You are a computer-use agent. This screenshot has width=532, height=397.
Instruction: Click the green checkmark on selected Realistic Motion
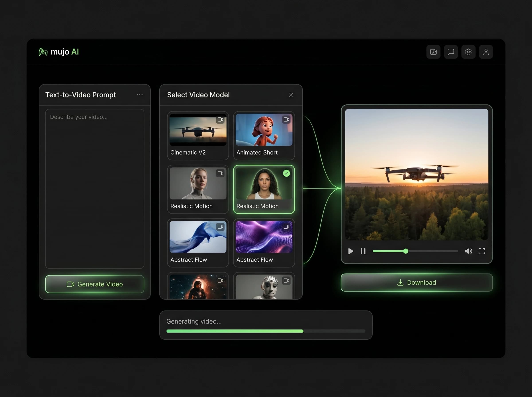(x=286, y=173)
